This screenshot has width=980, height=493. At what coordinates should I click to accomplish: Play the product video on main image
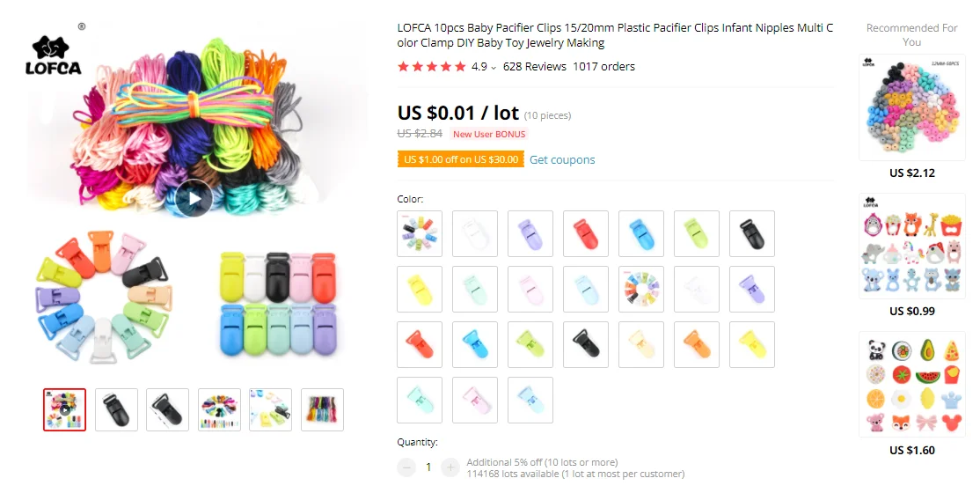pos(194,198)
